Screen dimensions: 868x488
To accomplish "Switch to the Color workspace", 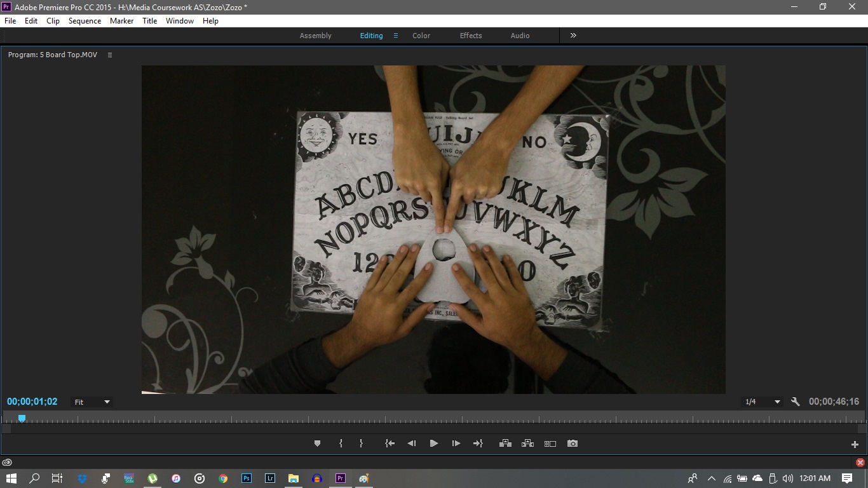I will (x=421, y=36).
